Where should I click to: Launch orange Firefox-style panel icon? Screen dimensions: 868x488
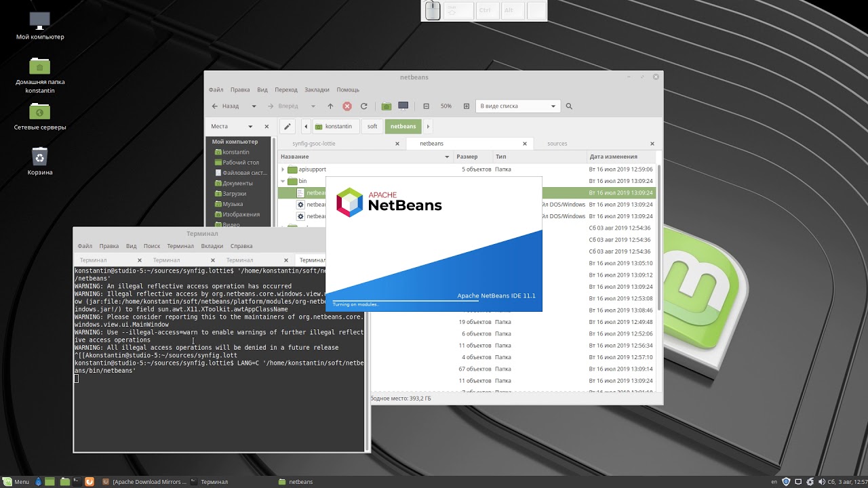[89, 482]
